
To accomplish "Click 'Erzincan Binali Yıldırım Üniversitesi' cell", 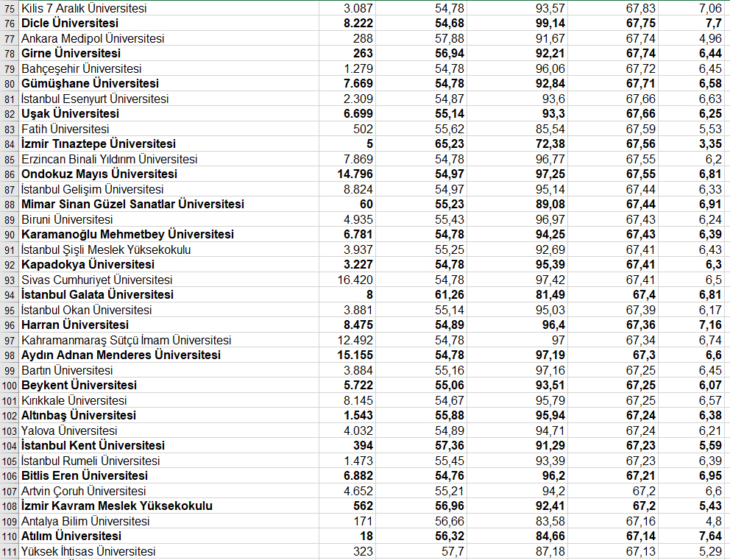I will (x=169, y=159).
